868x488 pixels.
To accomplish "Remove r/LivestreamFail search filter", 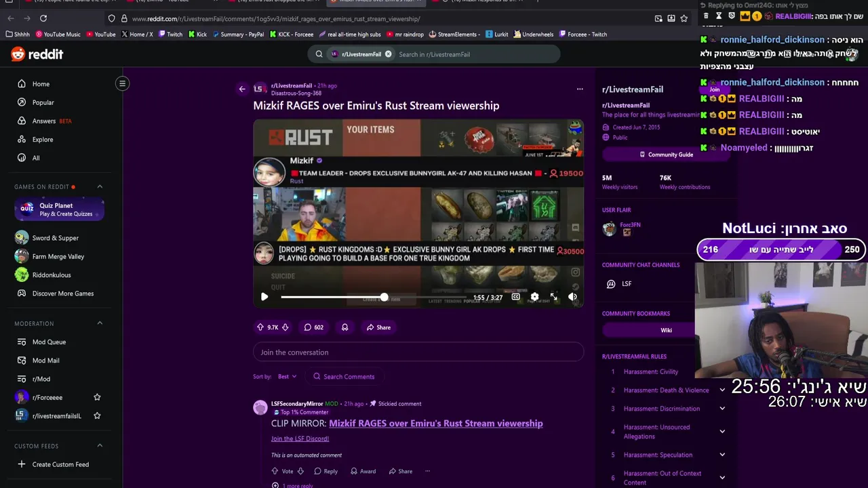I will pos(388,54).
